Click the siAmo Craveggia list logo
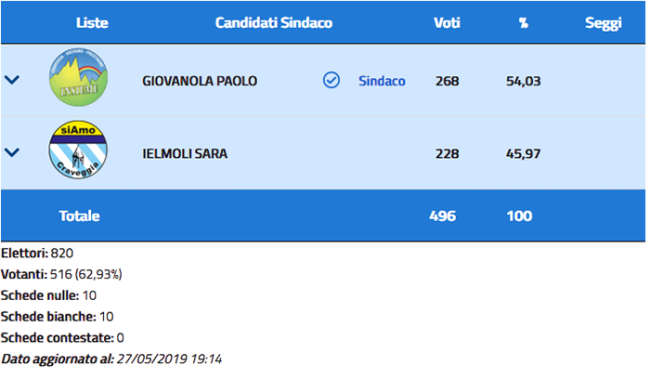 point(78,150)
